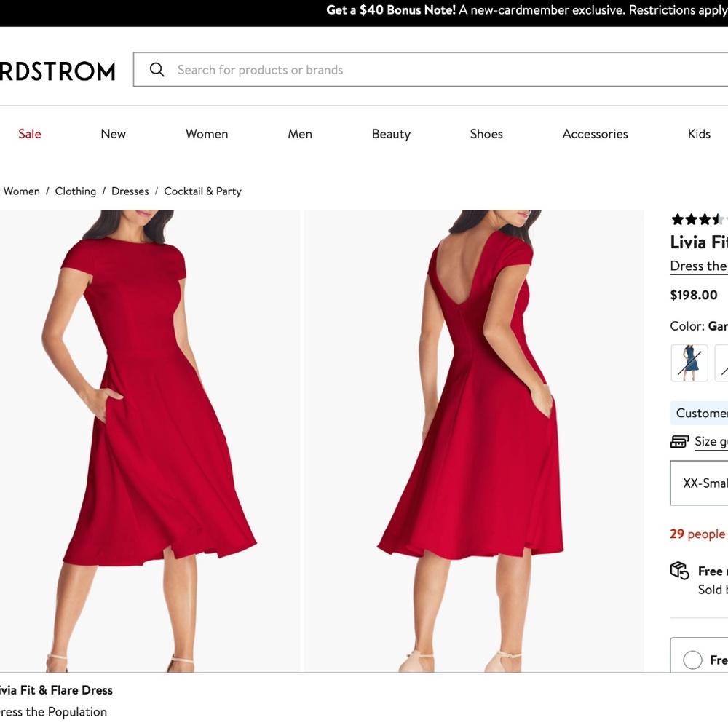View front image of red dress
The height and width of the screenshot is (728, 728).
click(149, 440)
